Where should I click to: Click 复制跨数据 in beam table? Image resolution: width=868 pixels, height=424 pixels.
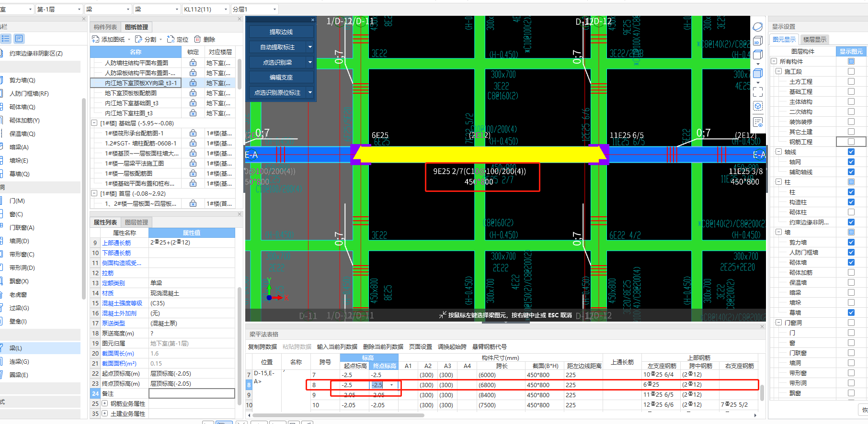pyautogui.click(x=263, y=346)
